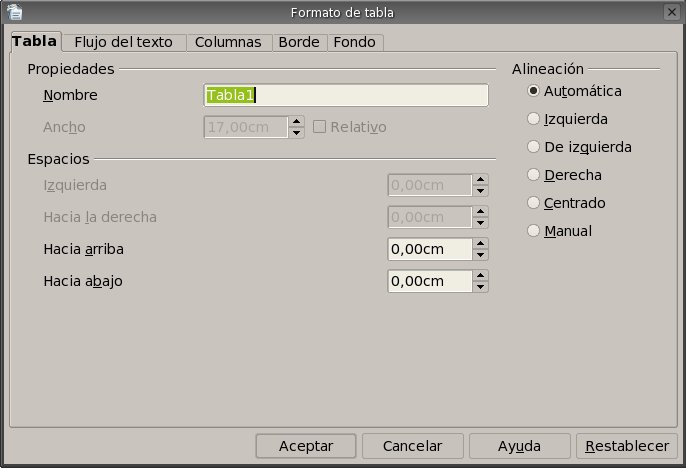Image resolution: width=686 pixels, height=468 pixels.
Task: Open the Columnas tab
Action: pyautogui.click(x=228, y=42)
